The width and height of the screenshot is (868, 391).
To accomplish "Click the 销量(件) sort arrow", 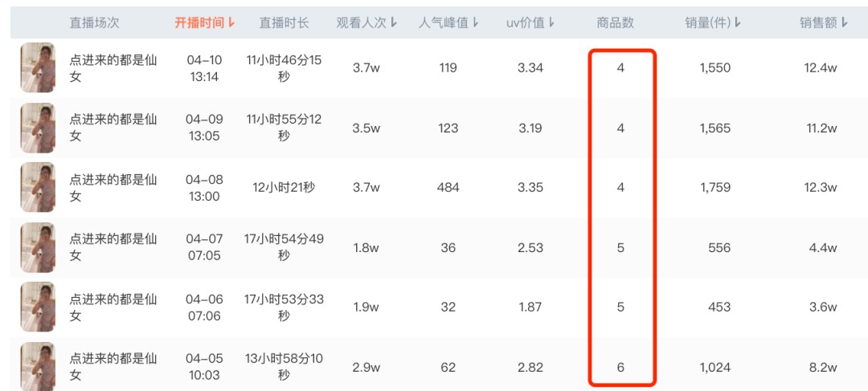I will pos(739,22).
